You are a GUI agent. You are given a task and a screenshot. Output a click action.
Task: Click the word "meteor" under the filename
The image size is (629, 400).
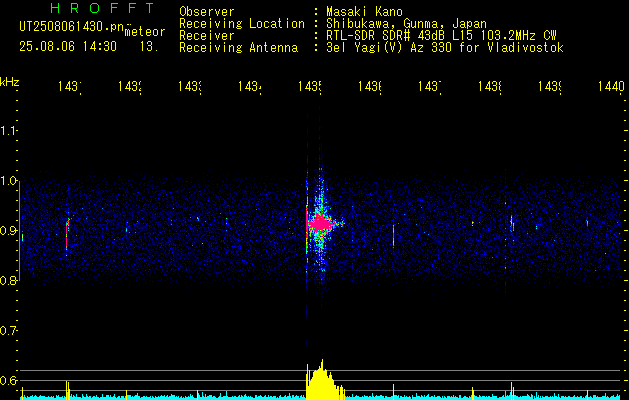(145, 32)
